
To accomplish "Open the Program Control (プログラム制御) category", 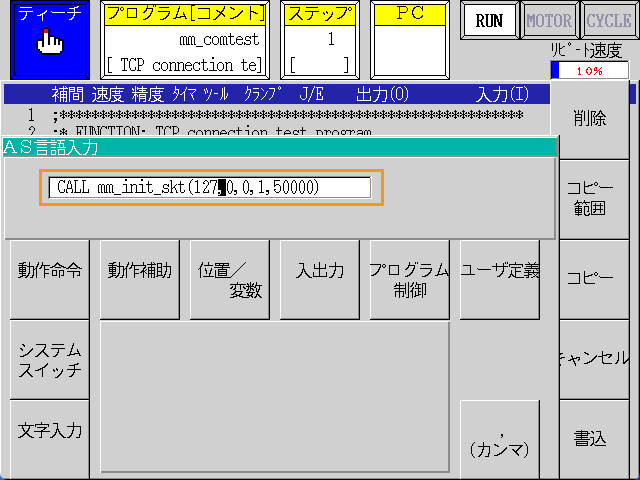I will [410, 279].
